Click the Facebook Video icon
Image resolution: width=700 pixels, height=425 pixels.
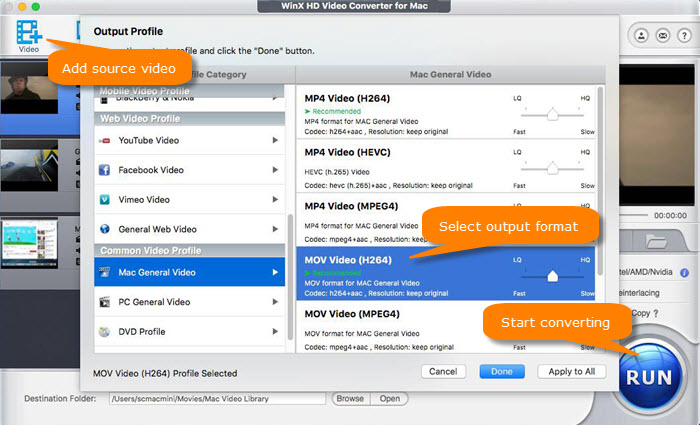(104, 170)
